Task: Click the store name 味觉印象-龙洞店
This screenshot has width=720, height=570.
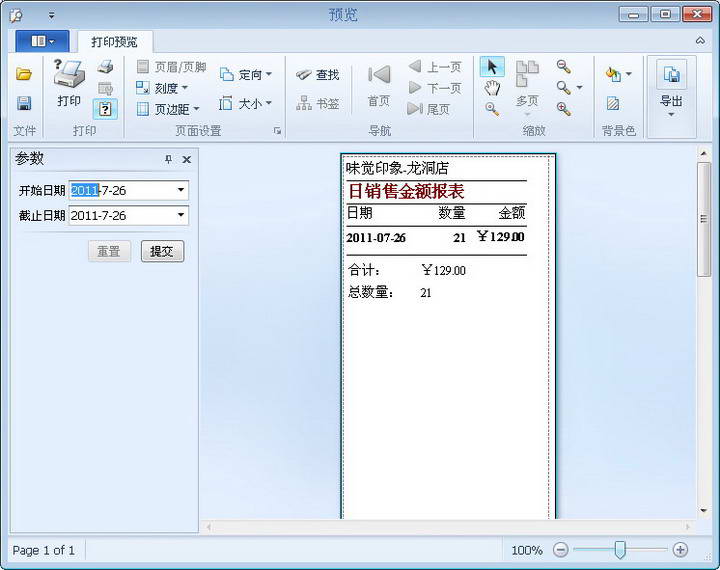Action: click(x=397, y=168)
